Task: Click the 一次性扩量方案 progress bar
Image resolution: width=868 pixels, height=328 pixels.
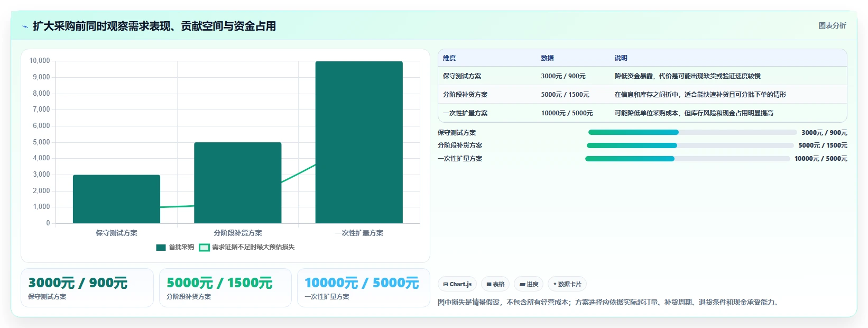Action: [688, 159]
